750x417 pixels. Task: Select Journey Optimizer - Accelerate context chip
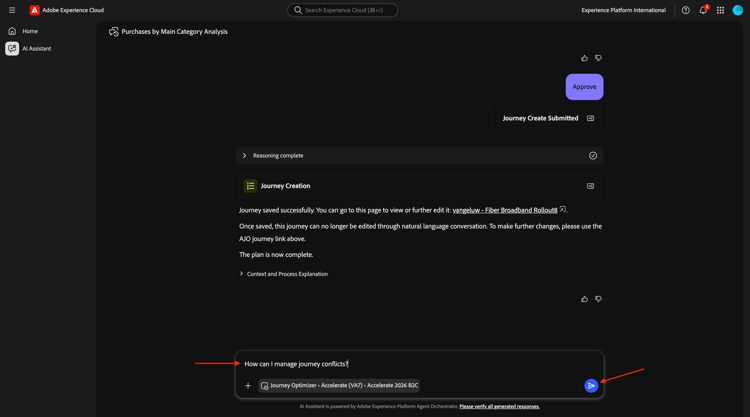tap(339, 385)
